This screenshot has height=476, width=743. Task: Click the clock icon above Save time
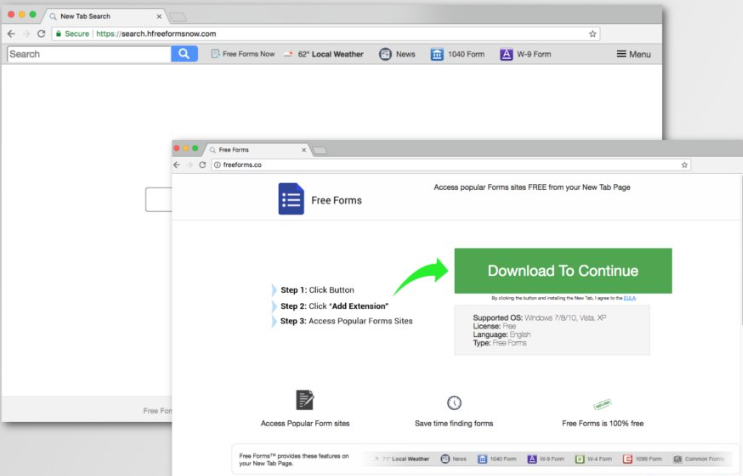[454, 402]
